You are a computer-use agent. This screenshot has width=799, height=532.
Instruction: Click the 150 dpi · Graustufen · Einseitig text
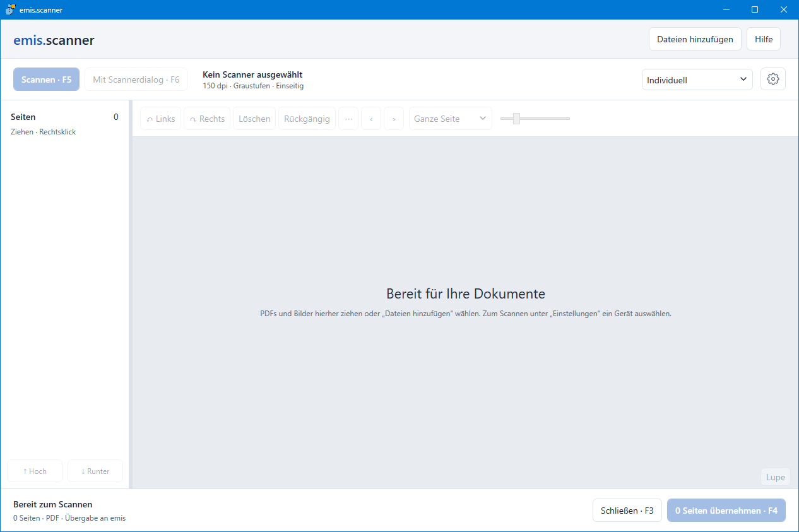[253, 86]
